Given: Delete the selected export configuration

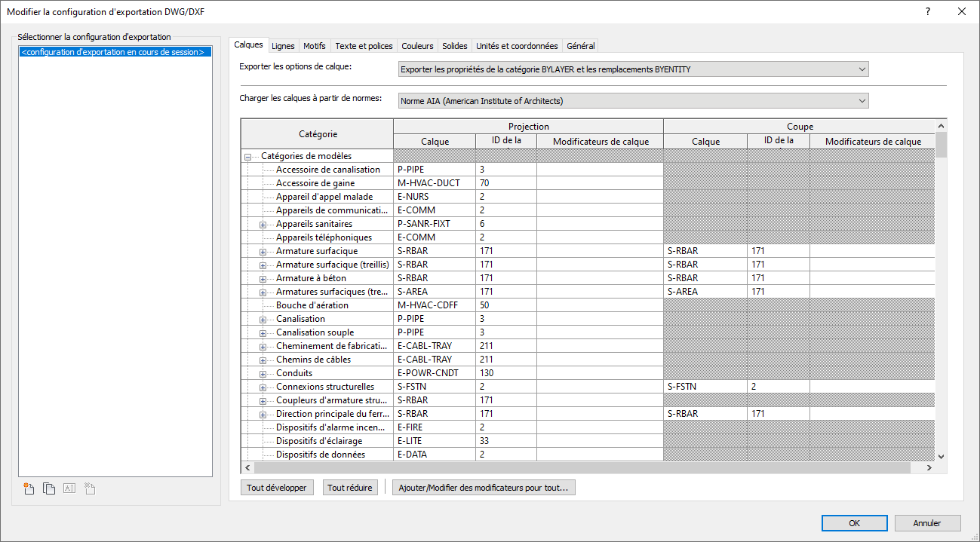Looking at the screenshot, I should 88,488.
